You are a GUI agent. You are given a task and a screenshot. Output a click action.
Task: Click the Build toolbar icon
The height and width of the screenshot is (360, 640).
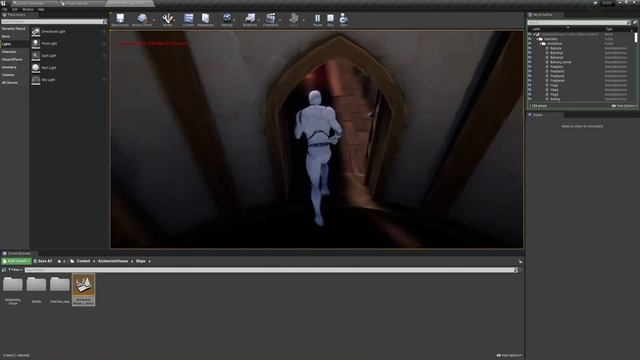(293, 19)
